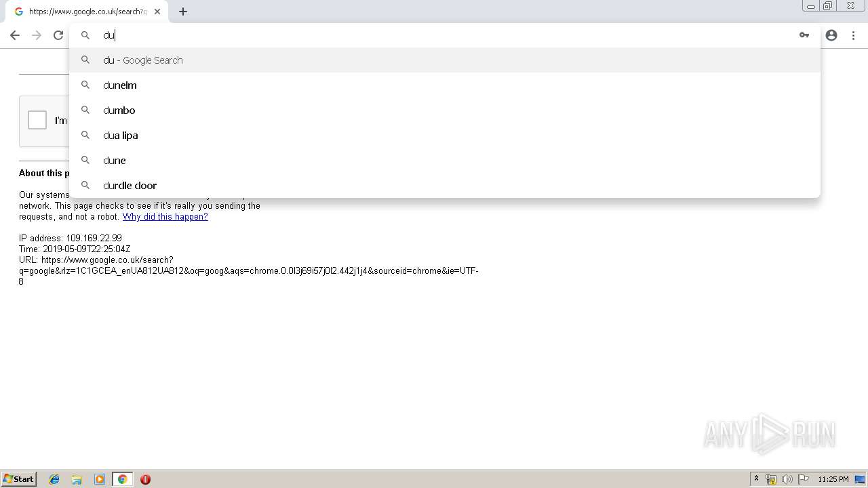The height and width of the screenshot is (488, 868).
Task: Click the red Opera icon on the taskbar
Action: click(145, 479)
